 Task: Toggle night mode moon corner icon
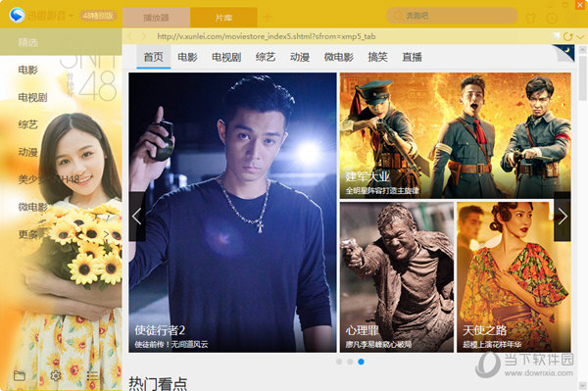pos(565,52)
